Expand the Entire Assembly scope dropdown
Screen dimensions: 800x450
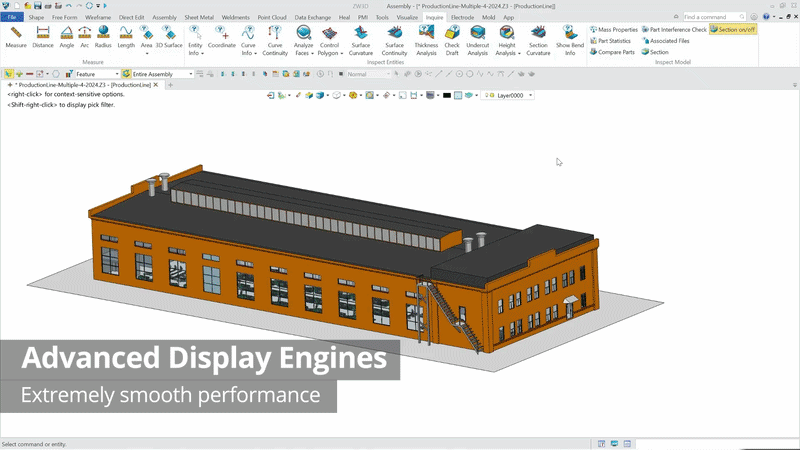[x=190, y=74]
